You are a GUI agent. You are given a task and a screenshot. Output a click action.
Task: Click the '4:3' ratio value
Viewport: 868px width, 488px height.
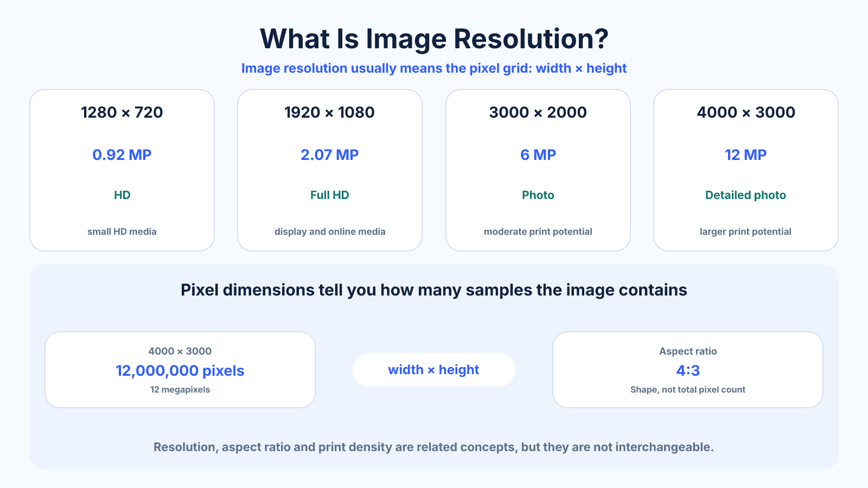688,371
